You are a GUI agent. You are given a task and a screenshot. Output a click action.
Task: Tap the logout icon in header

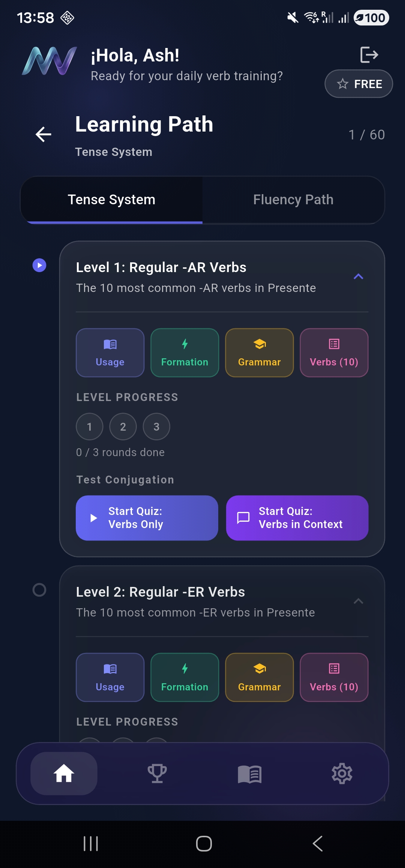pos(369,55)
